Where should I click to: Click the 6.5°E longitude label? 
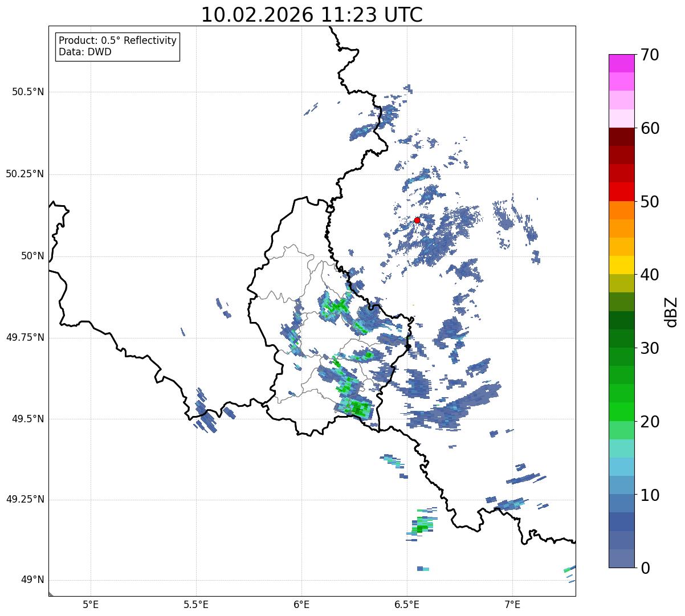coord(407,604)
